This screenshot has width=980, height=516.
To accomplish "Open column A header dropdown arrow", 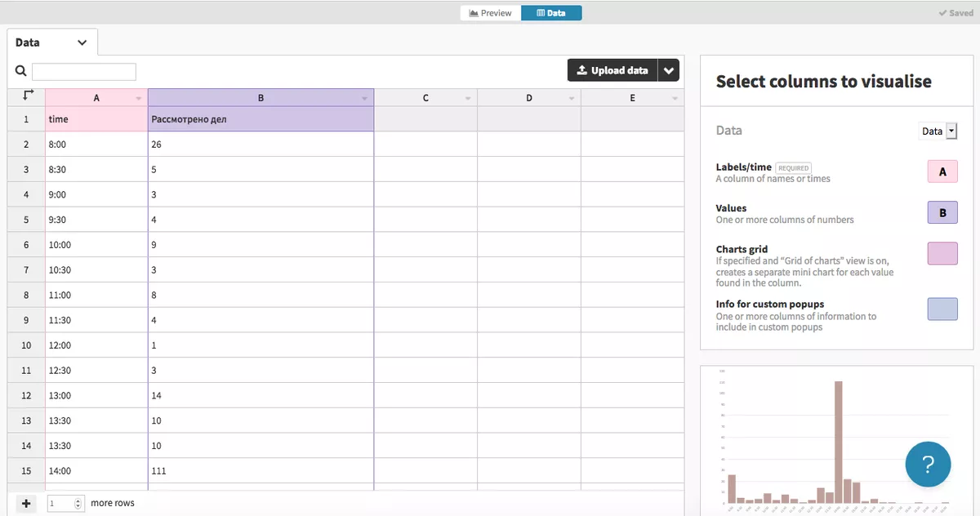I will 139,99.
